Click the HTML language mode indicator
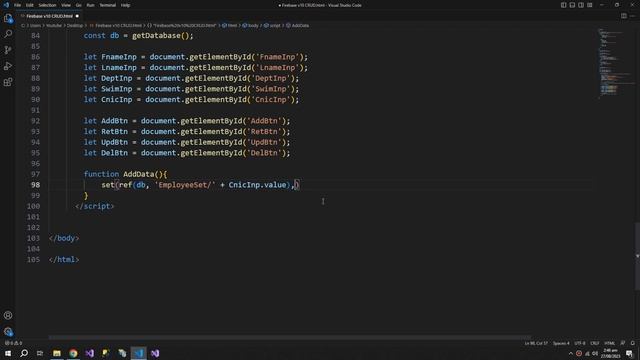The width and height of the screenshot is (640, 360). [609, 343]
